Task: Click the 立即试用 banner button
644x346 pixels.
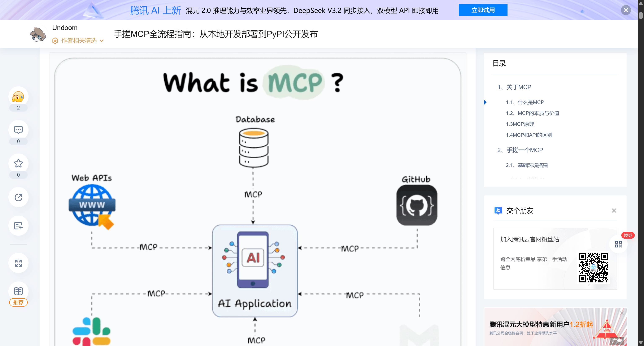Action: (x=483, y=10)
